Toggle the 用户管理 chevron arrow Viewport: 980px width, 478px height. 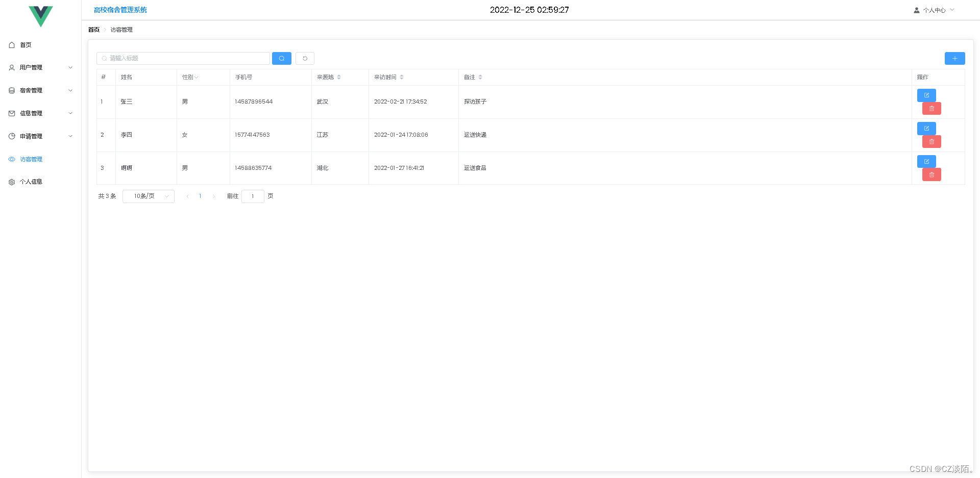(70, 67)
